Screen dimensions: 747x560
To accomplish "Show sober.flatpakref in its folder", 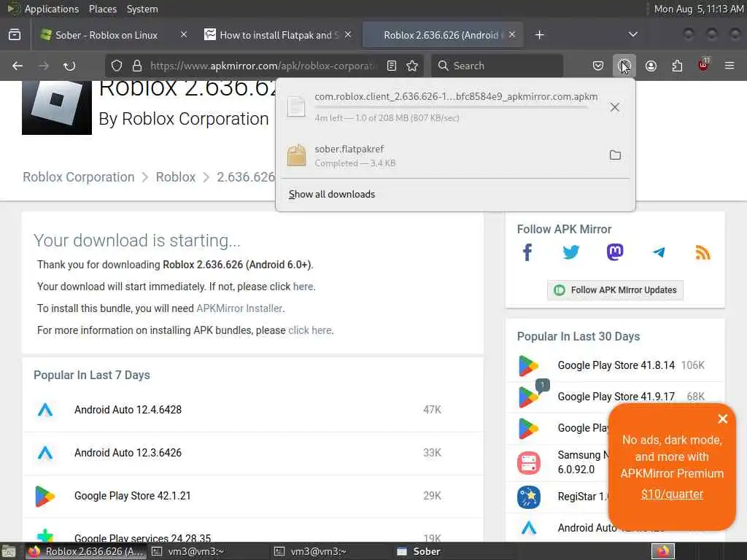I will point(615,155).
